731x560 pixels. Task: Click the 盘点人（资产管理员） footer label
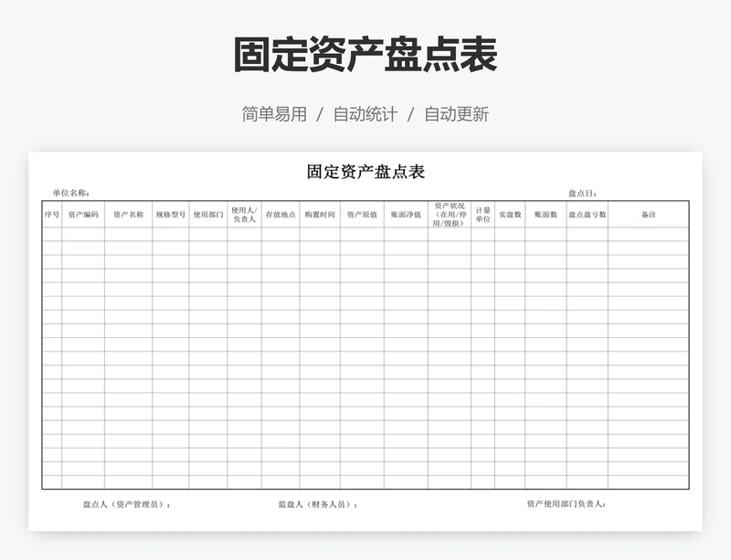click(x=127, y=504)
